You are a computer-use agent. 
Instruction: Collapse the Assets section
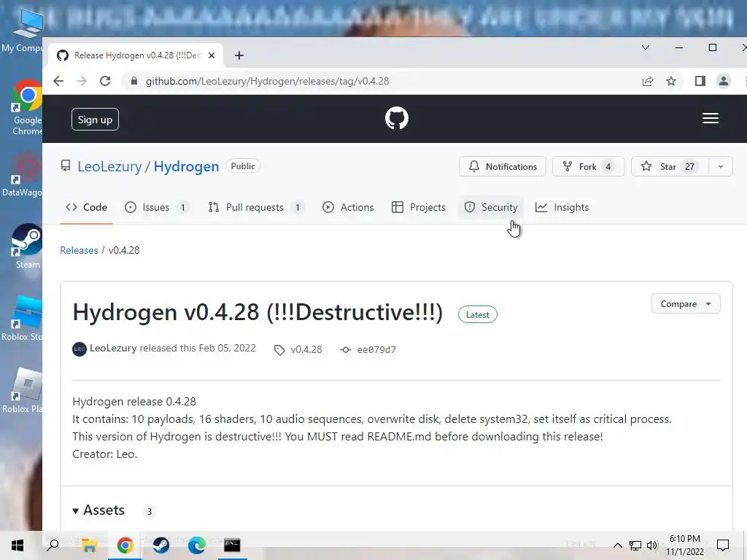[x=98, y=510]
